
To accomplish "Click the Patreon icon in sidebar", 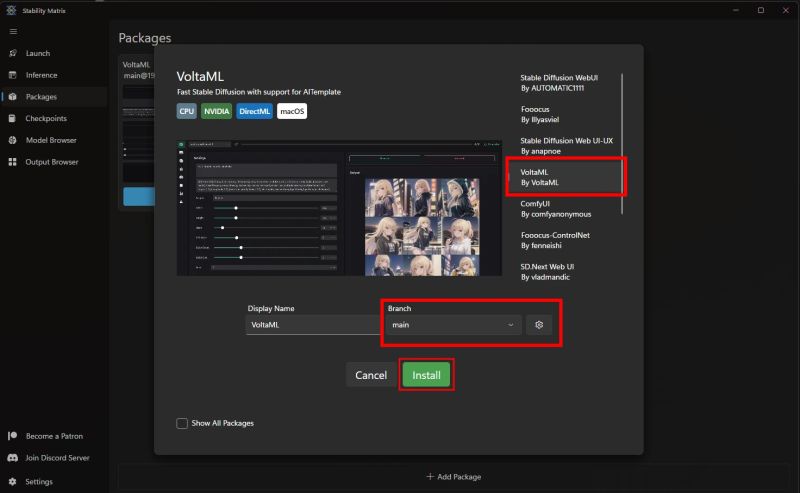I will [x=13, y=436].
